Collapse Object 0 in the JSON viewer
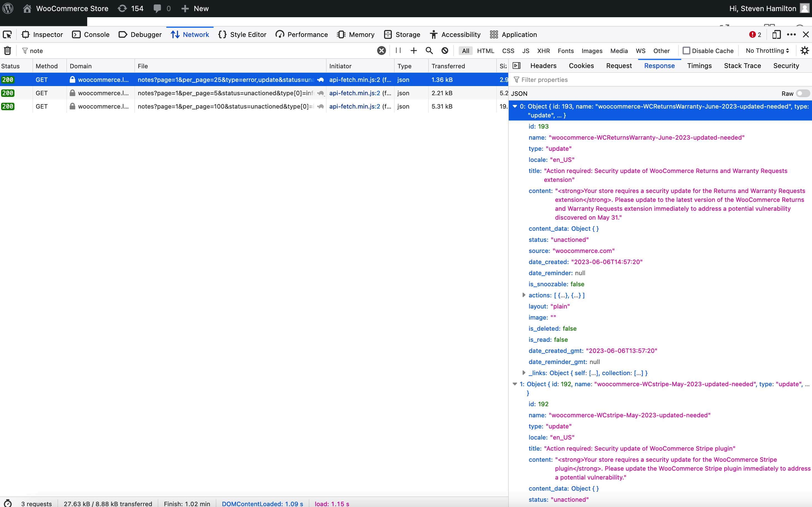The height and width of the screenshot is (507, 812). coord(515,106)
